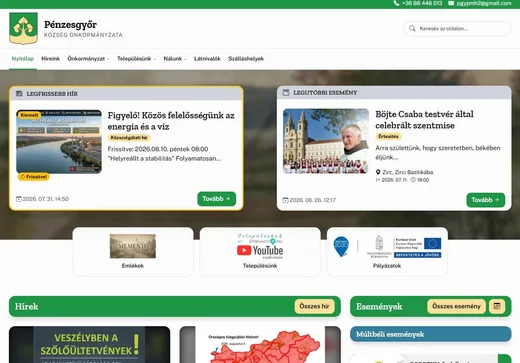
Task: Click the text Zirc, Zirci Bazilikába
Action: coord(408,172)
